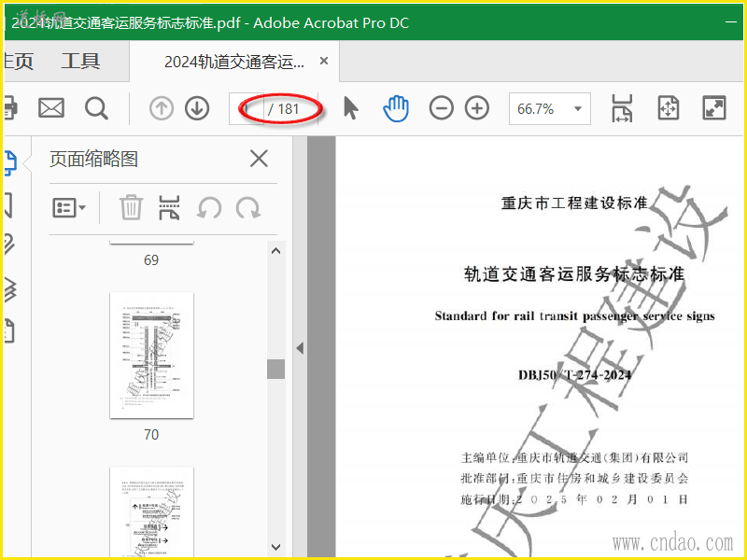This screenshot has height=560, width=747.
Task: Select the 2024轨道交通客运 document tab
Action: point(234,62)
